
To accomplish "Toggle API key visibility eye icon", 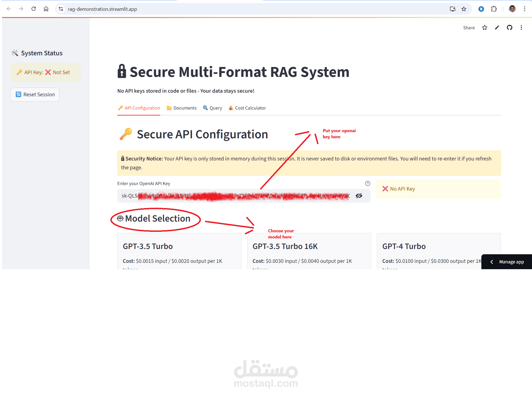I will (359, 196).
